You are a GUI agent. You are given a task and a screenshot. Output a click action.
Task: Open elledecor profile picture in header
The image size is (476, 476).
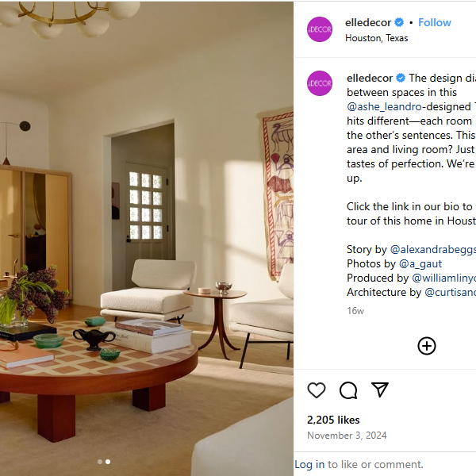320,29
